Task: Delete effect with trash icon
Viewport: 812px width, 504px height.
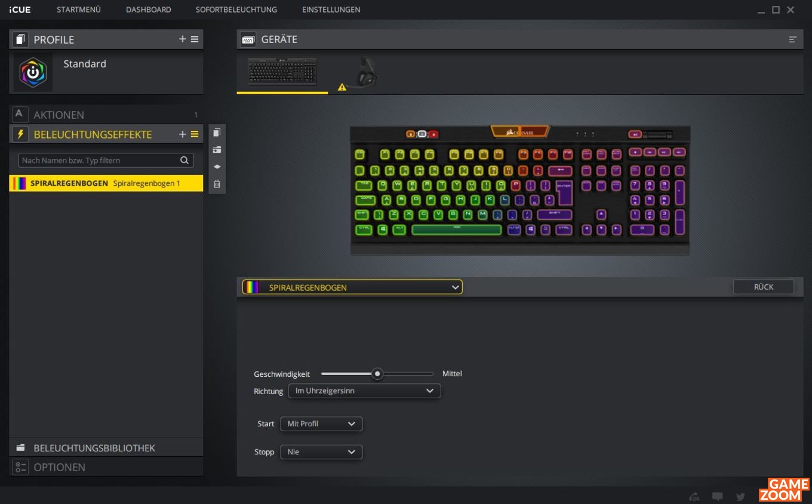Action: tap(217, 184)
